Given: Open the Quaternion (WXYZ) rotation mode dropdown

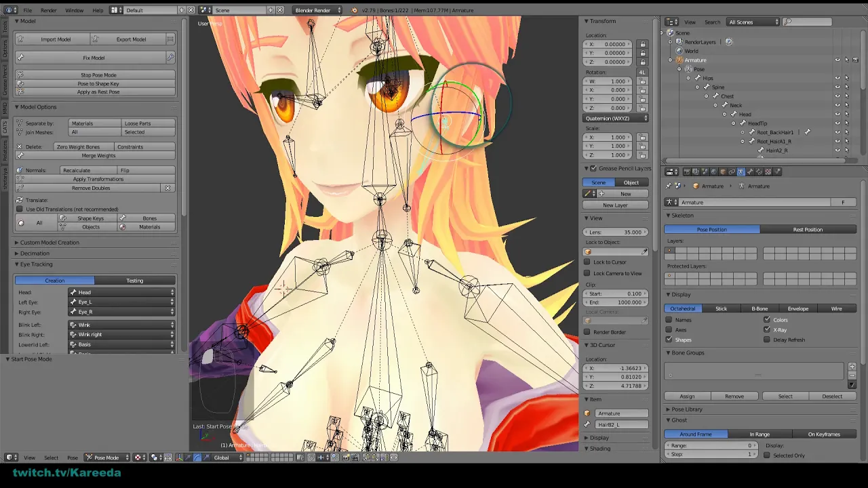Looking at the screenshot, I should [x=616, y=118].
